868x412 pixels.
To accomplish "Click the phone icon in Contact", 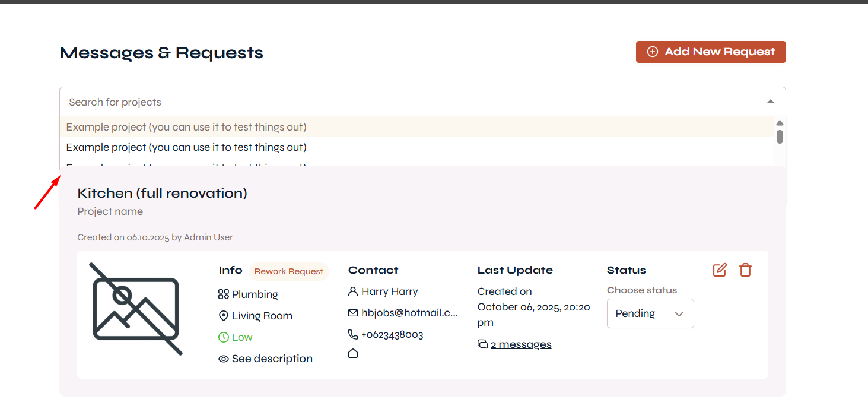I will pyautogui.click(x=353, y=335).
